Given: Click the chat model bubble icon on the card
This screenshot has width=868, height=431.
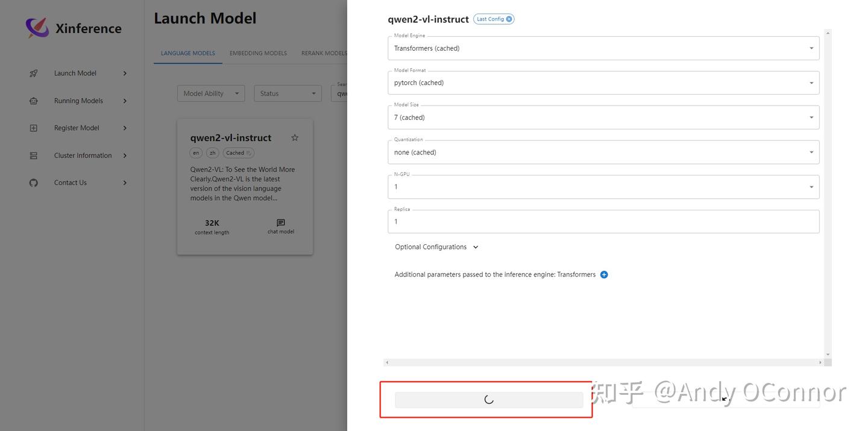Looking at the screenshot, I should (x=280, y=222).
